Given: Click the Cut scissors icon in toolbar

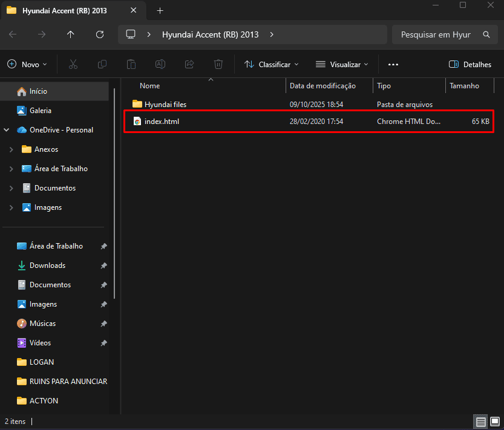Looking at the screenshot, I should pyautogui.click(x=73, y=64).
